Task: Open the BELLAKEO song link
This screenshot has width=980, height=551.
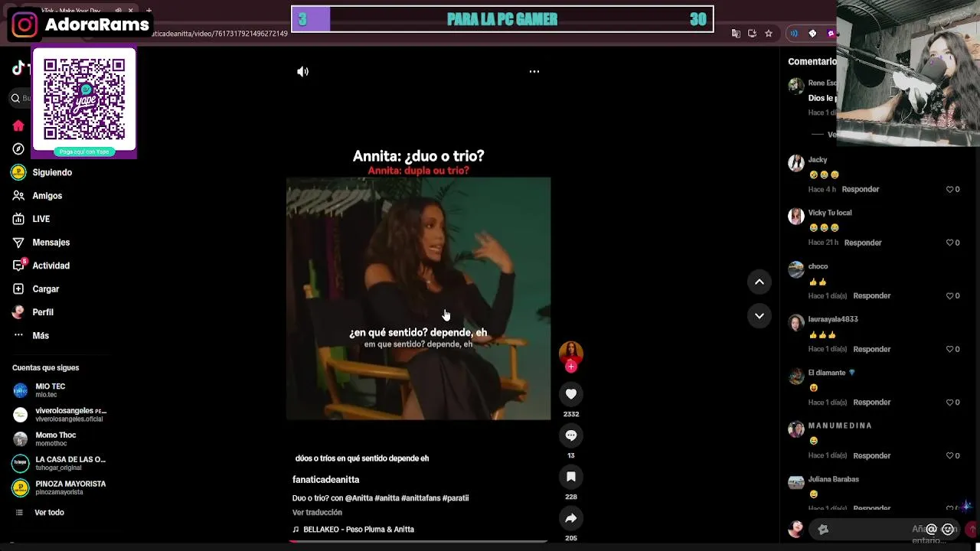Action: [x=353, y=530]
